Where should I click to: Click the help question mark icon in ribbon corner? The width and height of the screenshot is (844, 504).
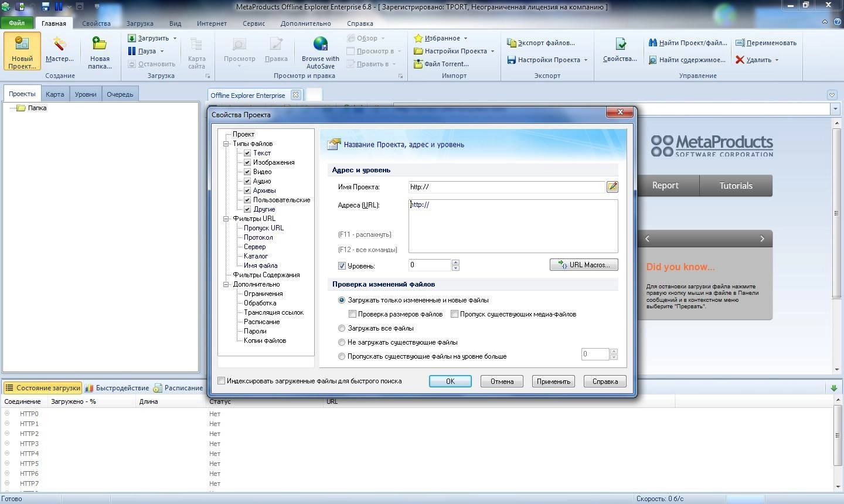click(x=836, y=22)
